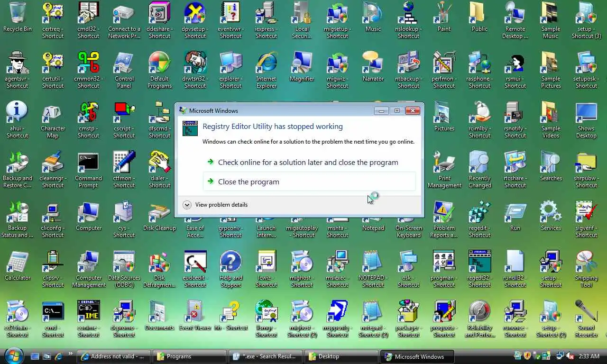Select the Pictures desktop icon

click(444, 117)
